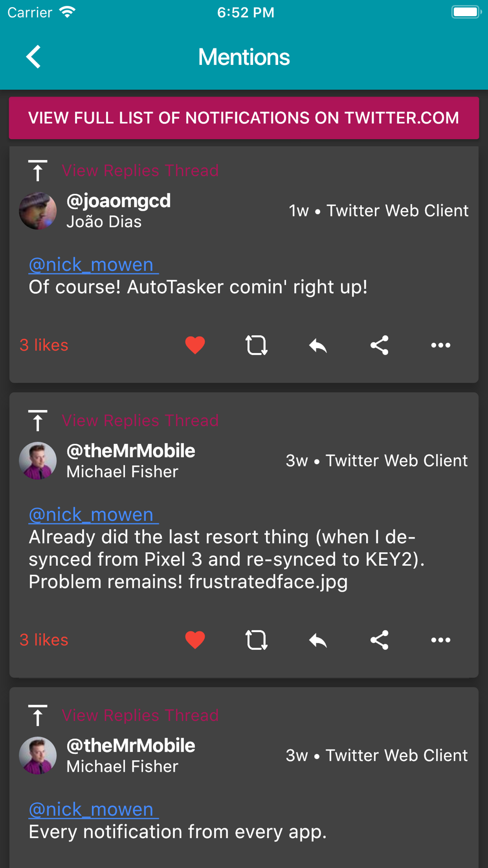View Replies Thread for João Dias's tweet

pos(140,171)
